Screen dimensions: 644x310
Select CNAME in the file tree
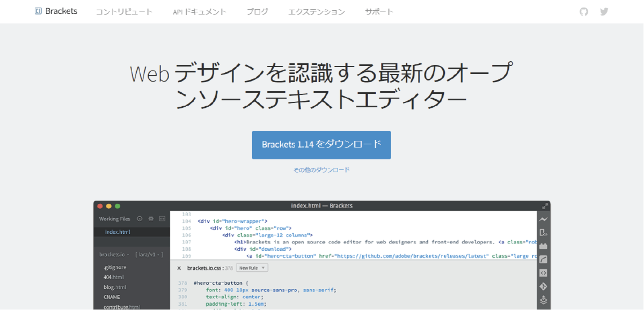112,297
